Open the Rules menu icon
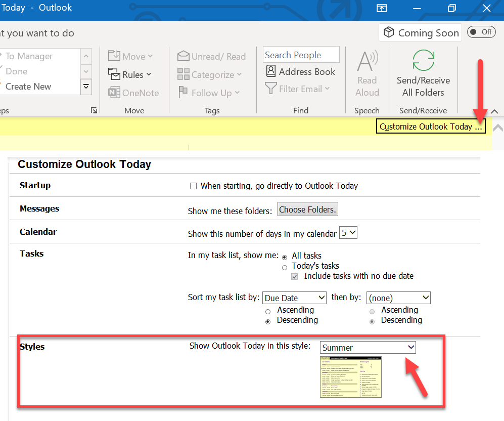The height and width of the screenshot is (421, 504). [x=114, y=74]
